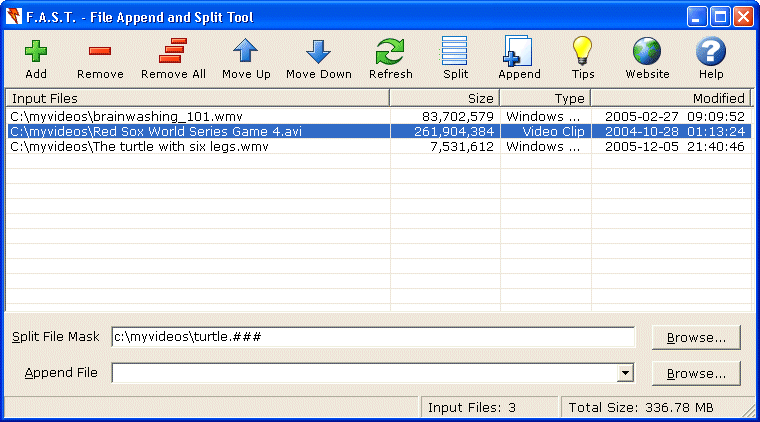Open the Website globe icon

tap(647, 52)
